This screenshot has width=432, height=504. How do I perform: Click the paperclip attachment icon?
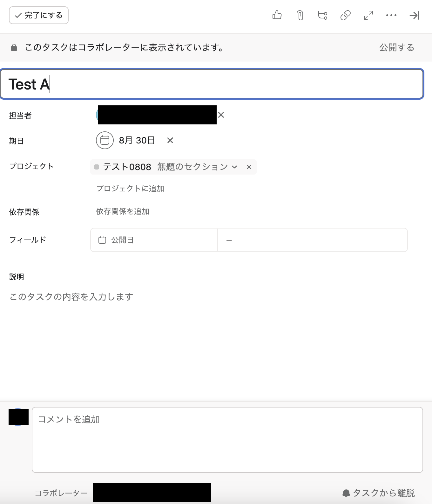[300, 15]
